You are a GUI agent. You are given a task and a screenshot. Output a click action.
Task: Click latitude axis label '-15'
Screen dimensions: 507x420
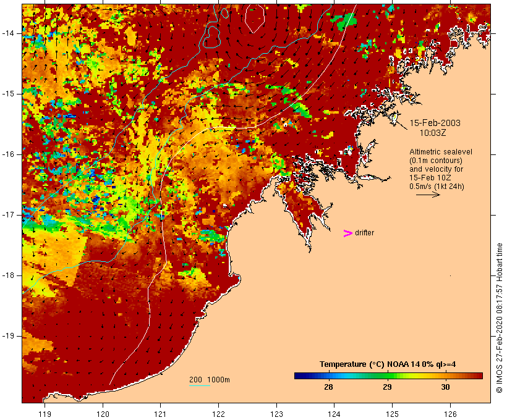click(x=8, y=94)
